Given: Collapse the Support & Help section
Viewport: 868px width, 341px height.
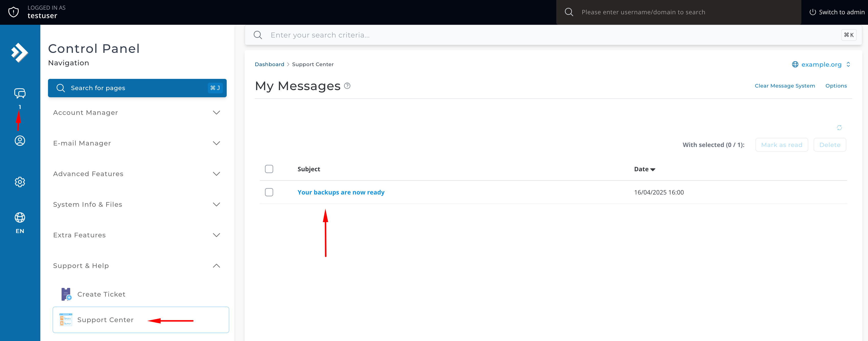Looking at the screenshot, I should pyautogui.click(x=137, y=266).
